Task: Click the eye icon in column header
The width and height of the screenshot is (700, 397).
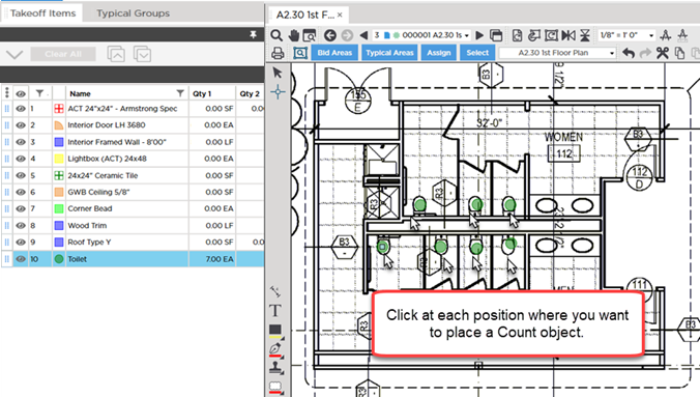Action: tap(21, 93)
